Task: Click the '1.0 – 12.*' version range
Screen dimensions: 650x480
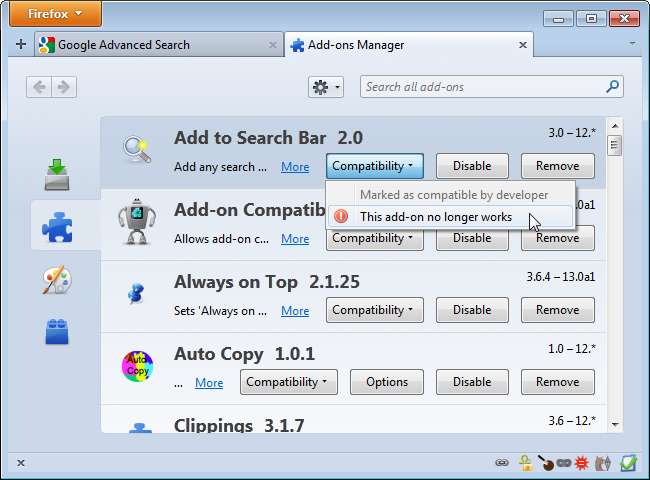Action: 572,349
